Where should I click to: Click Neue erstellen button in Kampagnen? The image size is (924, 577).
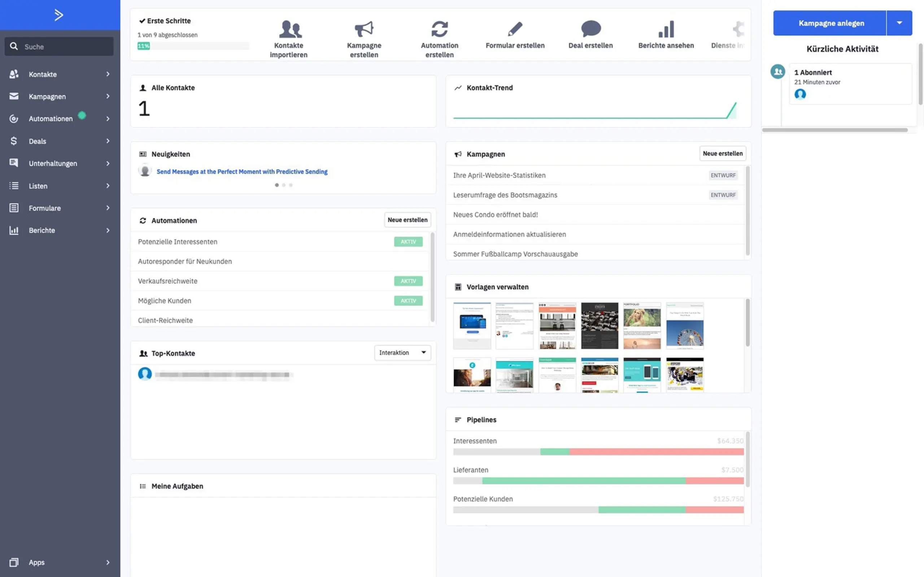723,153
